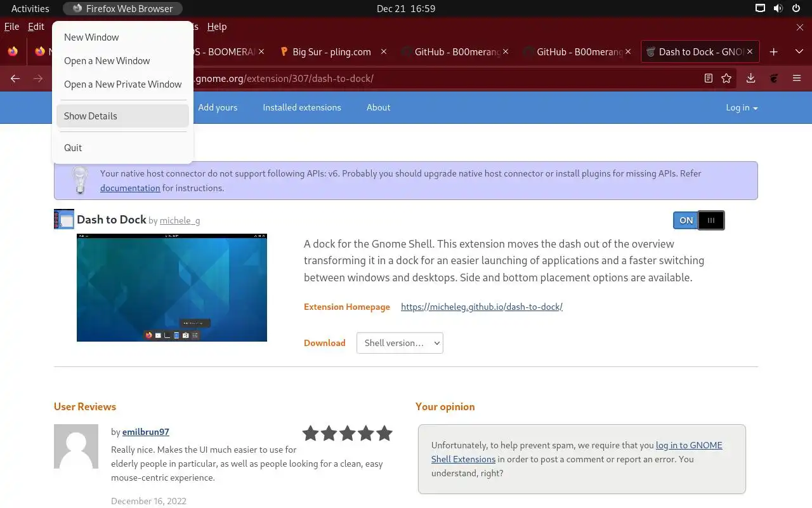Screen dimensions: 812x508
Task: Click the User Reviews heading
Action: (x=85, y=406)
